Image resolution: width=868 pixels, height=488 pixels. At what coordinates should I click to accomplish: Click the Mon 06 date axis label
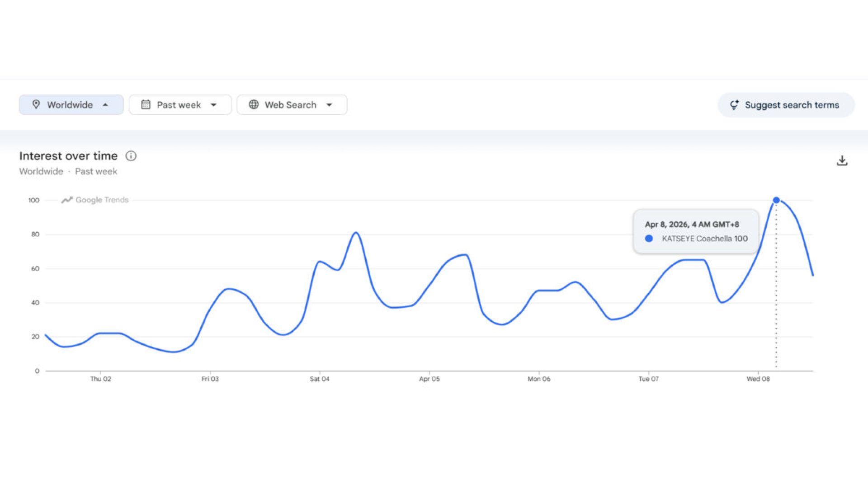(x=539, y=379)
